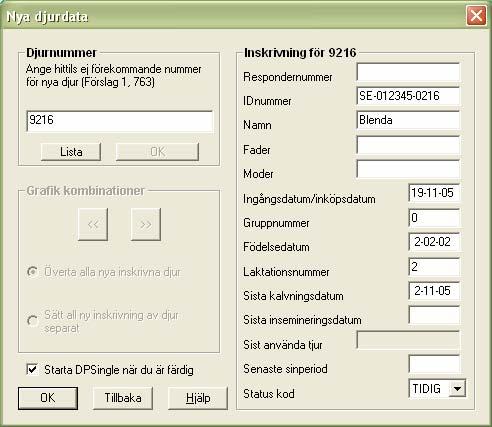Click the 'Inskrivning för 9216' group title

click(300, 53)
